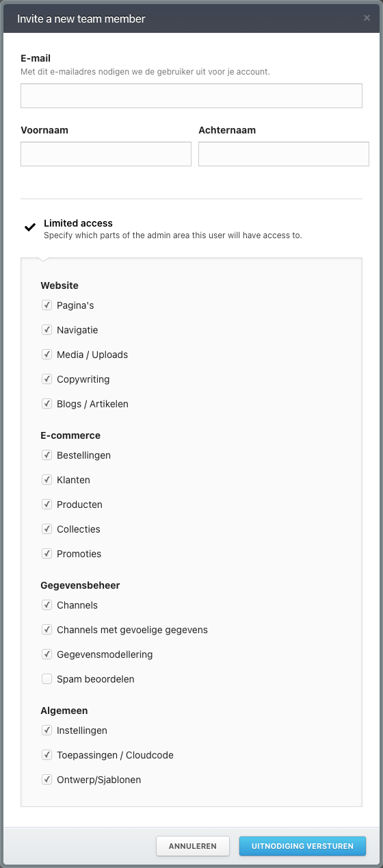Enable Spam beoordelen checkbox
Image resolution: width=383 pixels, height=868 pixels.
(x=47, y=679)
